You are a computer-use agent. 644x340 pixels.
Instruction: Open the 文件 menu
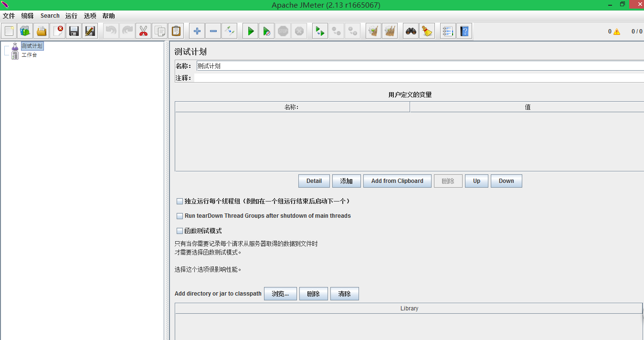tap(9, 16)
